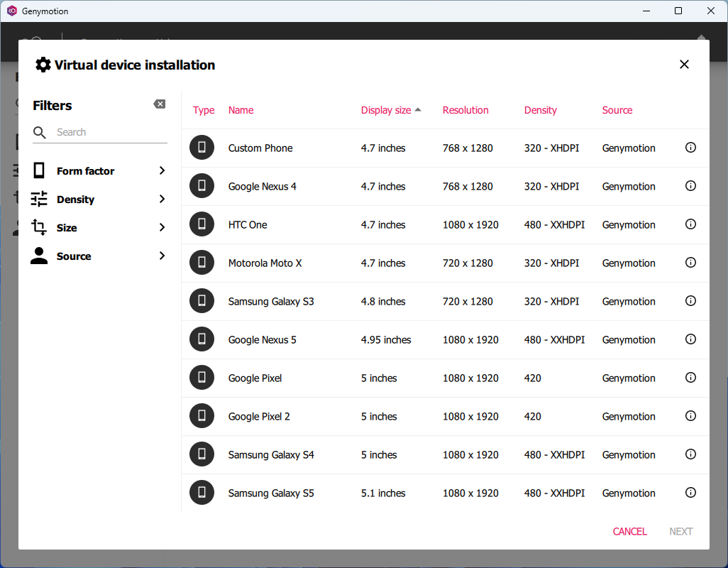The width and height of the screenshot is (728, 568).
Task: Sort the list by Source column header
Action: click(x=617, y=110)
